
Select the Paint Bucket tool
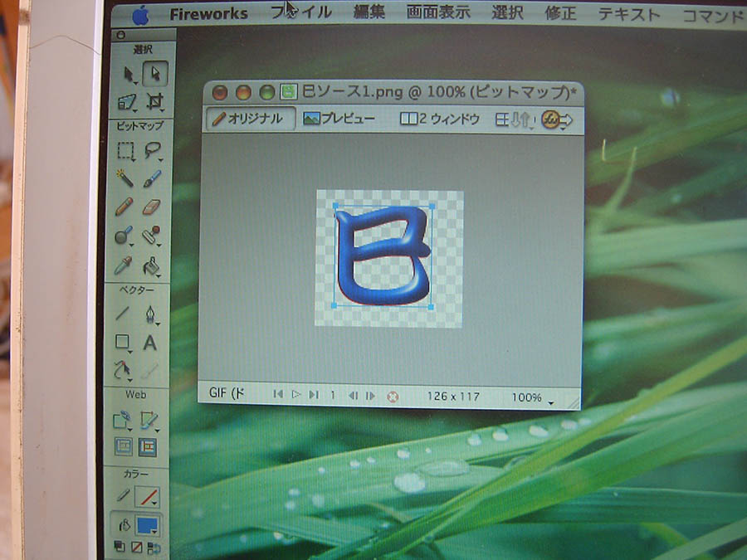tap(151, 266)
